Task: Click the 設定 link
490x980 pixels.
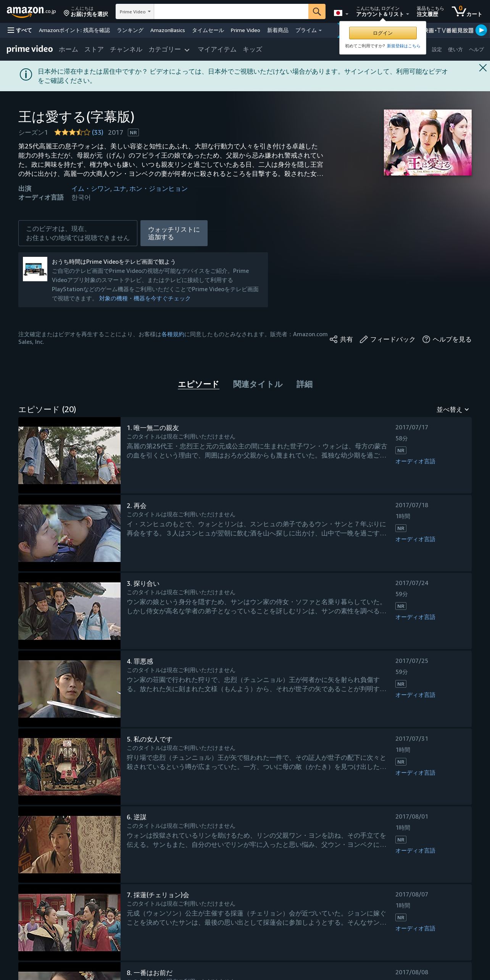Action: coord(437,50)
